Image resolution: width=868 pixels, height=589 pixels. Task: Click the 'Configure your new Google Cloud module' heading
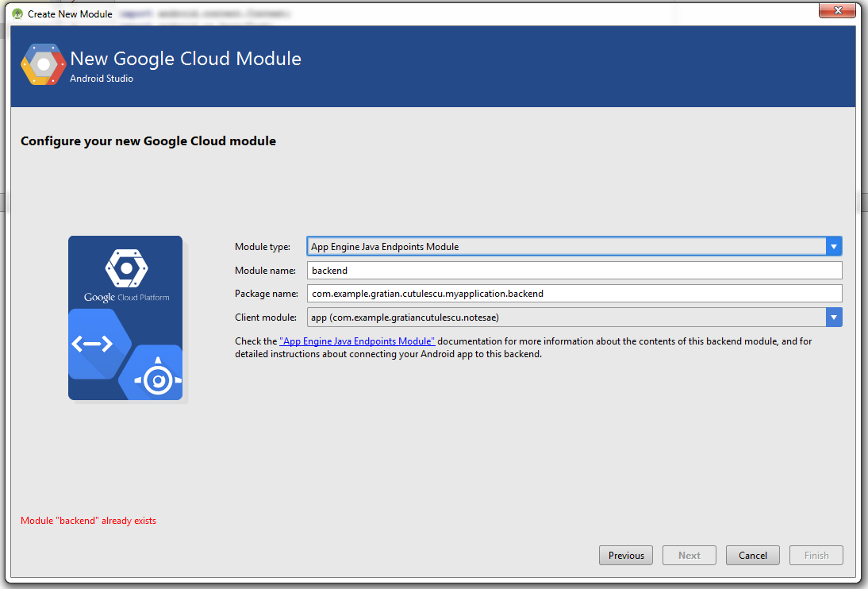(148, 141)
